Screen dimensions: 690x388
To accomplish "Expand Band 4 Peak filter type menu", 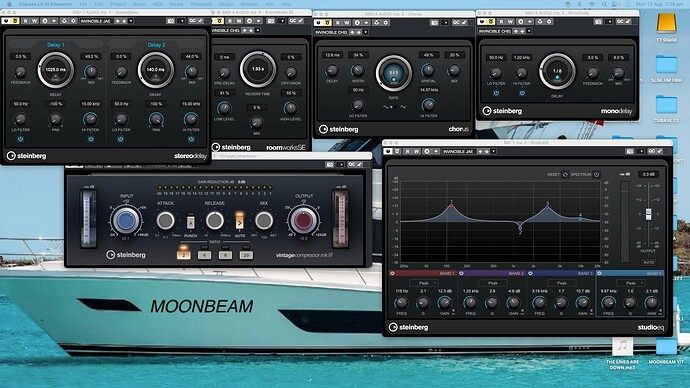I will pyautogui.click(x=631, y=283).
